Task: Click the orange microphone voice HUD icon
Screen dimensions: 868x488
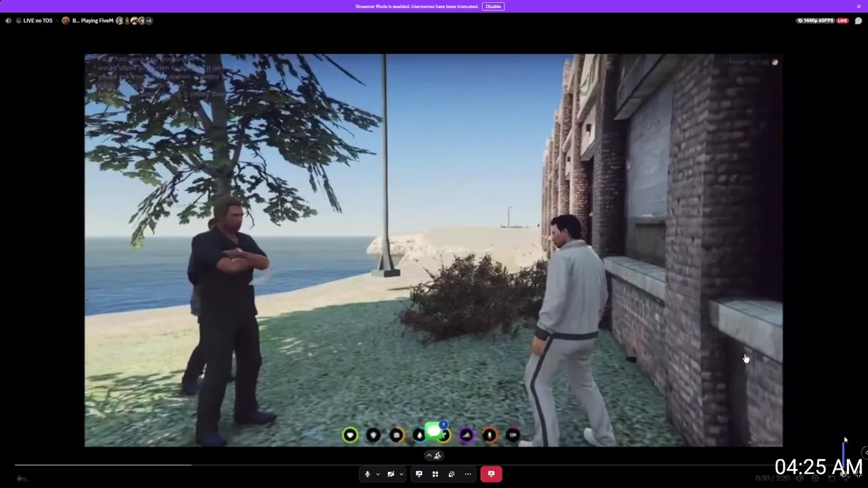Action: tap(490, 435)
